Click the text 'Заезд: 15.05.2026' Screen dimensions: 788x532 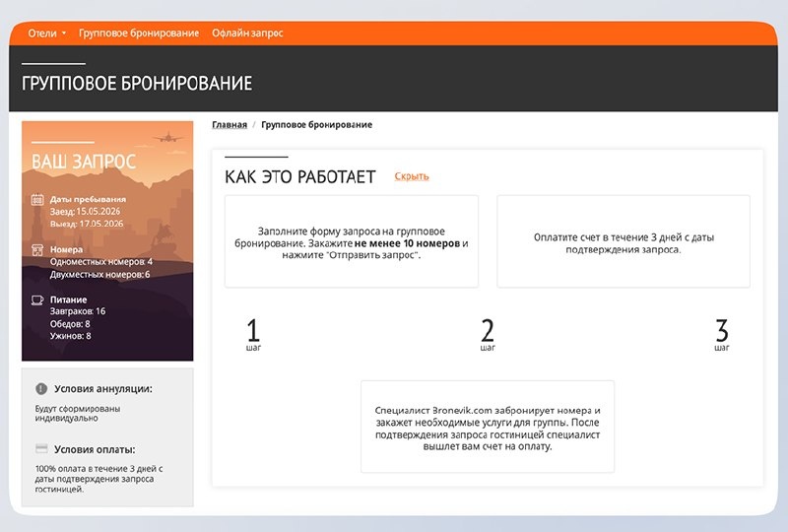(x=85, y=212)
